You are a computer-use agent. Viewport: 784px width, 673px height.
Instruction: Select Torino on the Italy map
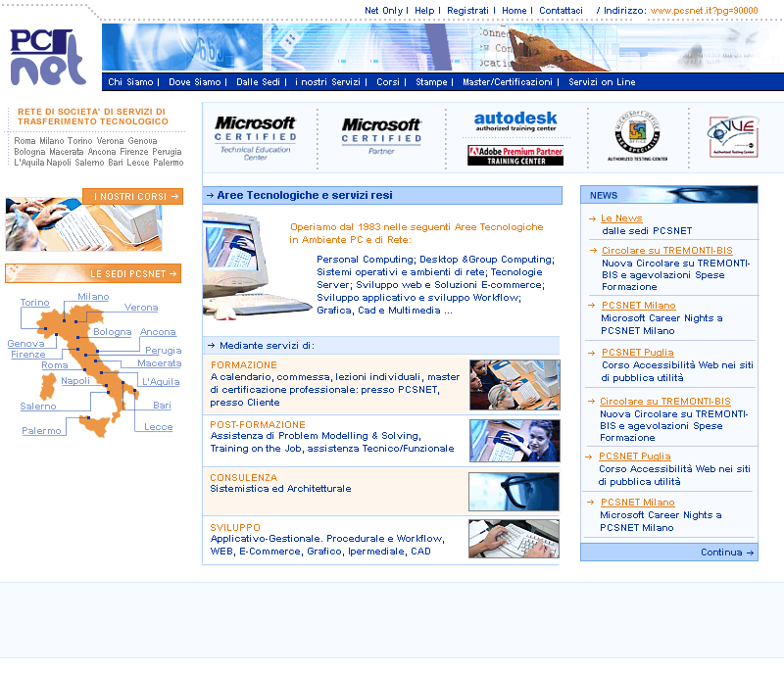pyautogui.click(x=35, y=303)
